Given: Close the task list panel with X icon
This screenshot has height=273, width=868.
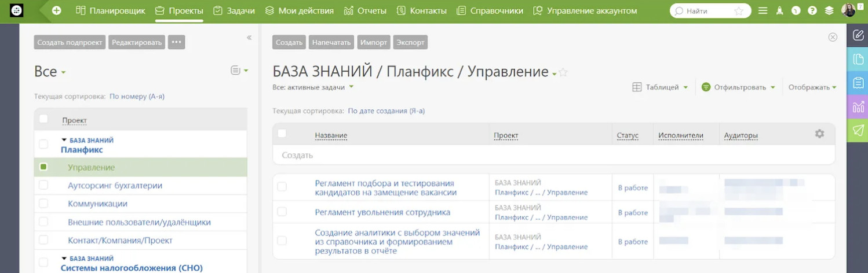Looking at the screenshot, I should coord(833,37).
